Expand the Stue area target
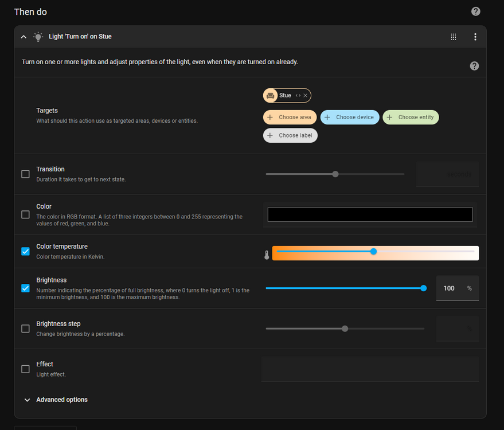This screenshot has width=504, height=430. (x=298, y=96)
